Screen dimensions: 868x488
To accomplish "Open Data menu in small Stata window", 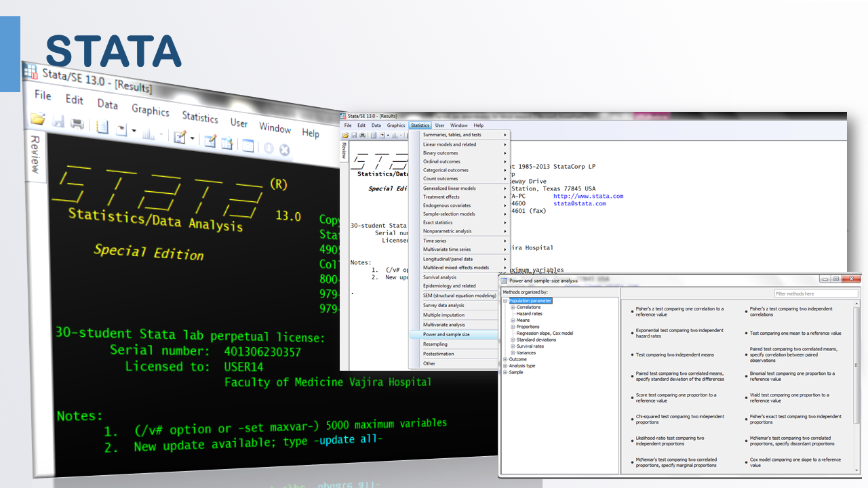I will 376,125.
